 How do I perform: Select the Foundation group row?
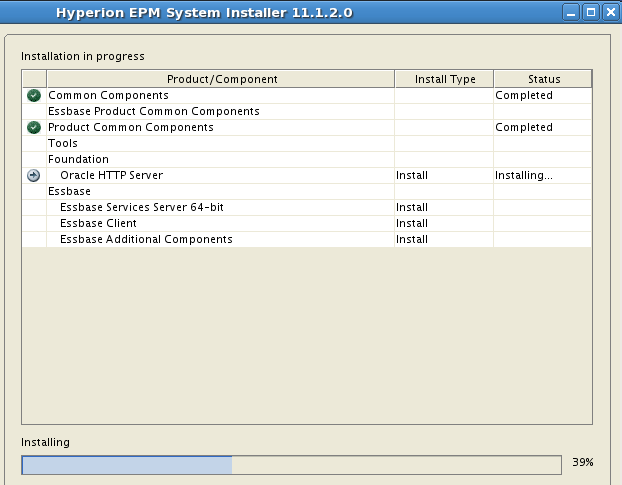(x=307, y=159)
